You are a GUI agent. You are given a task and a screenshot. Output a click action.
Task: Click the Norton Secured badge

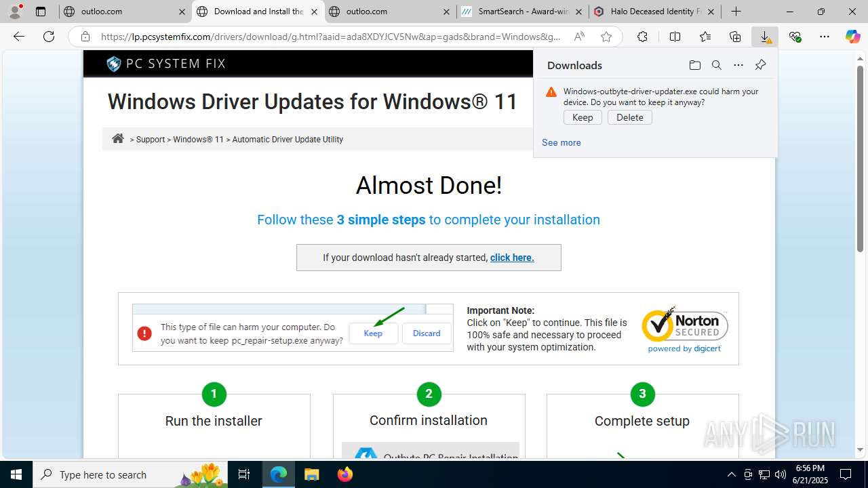(x=685, y=329)
